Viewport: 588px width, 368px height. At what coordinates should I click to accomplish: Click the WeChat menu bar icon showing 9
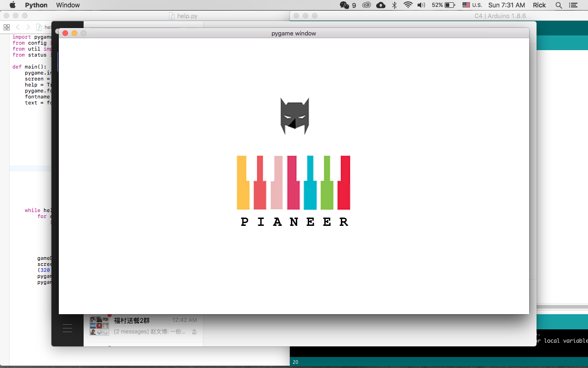coord(348,5)
